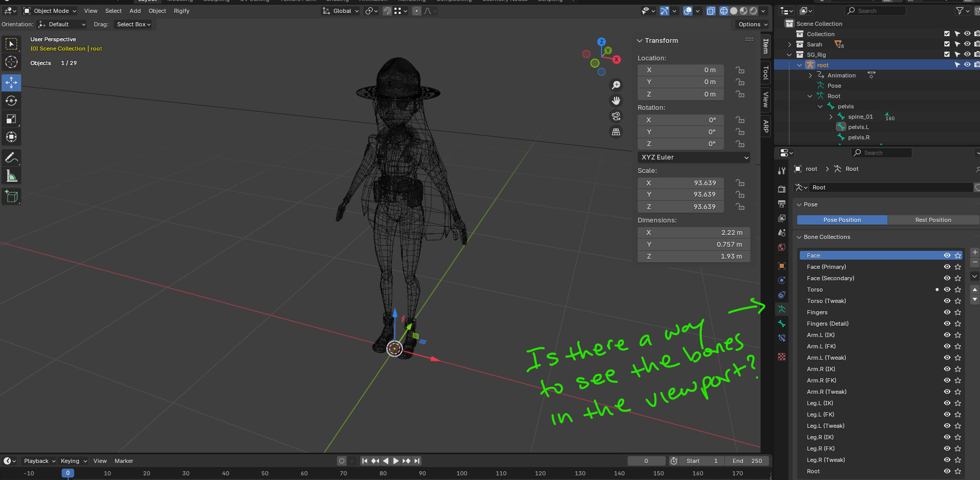Open the XYZ Euler rotation mode dropdown
This screenshot has width=980, height=480.
coord(694,157)
